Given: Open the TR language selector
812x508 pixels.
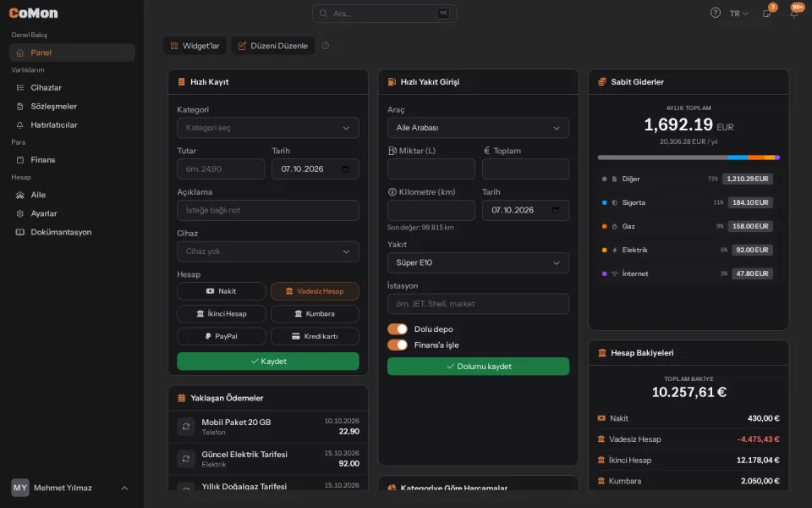Looking at the screenshot, I should click(739, 14).
